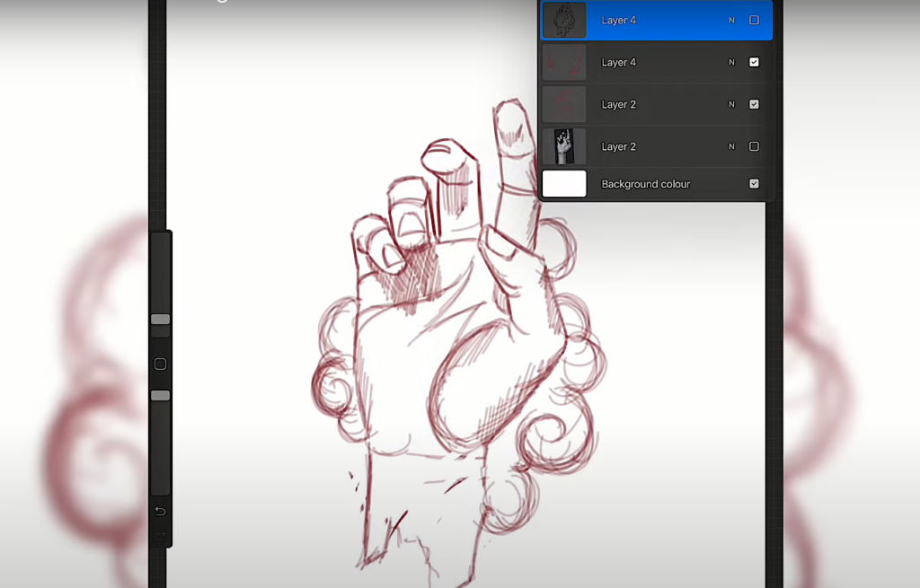
Task: Open blend mode N on red sketch Layer 2
Action: click(x=731, y=104)
